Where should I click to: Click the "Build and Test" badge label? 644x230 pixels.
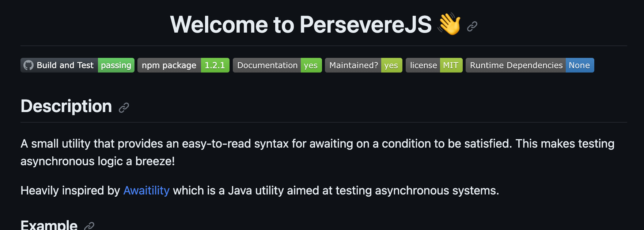click(x=65, y=65)
